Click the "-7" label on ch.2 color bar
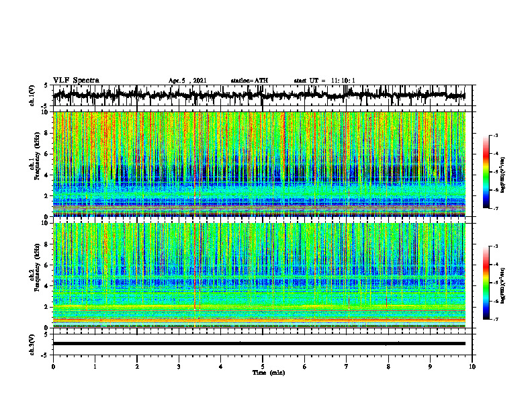Viewport: 532px width, 411px height. [x=496, y=320]
